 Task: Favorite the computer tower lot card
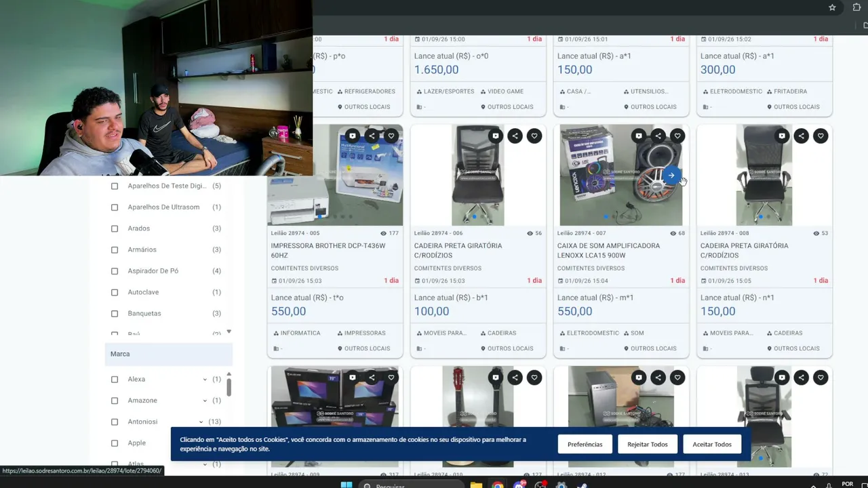[x=677, y=378]
